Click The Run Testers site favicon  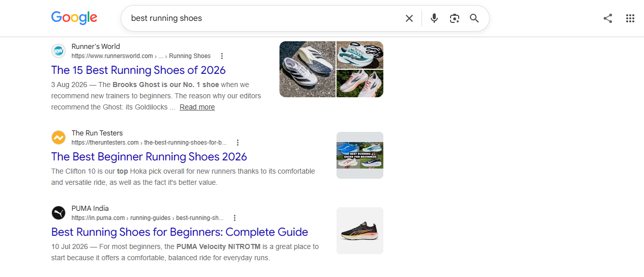click(x=59, y=137)
